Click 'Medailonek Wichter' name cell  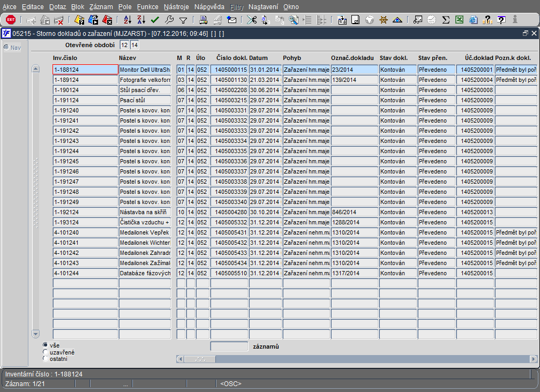pyautogui.click(x=145, y=243)
